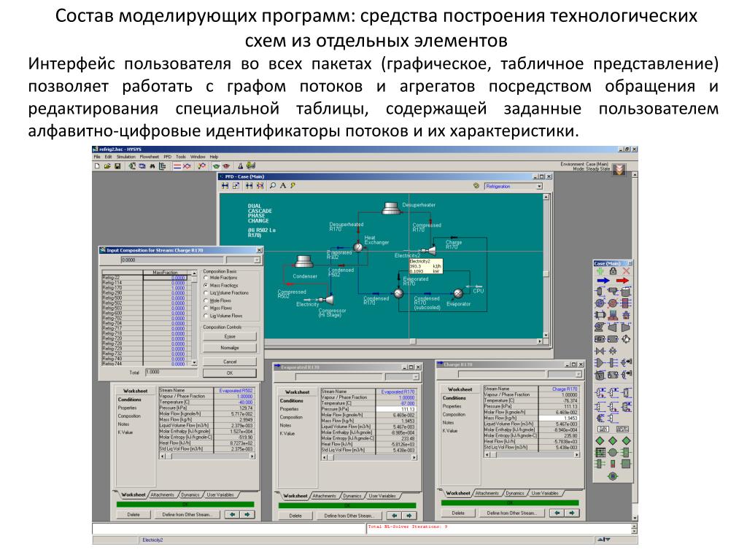Click the green icon atop the Case palette
This screenshot has height=560, width=747.
point(600,271)
